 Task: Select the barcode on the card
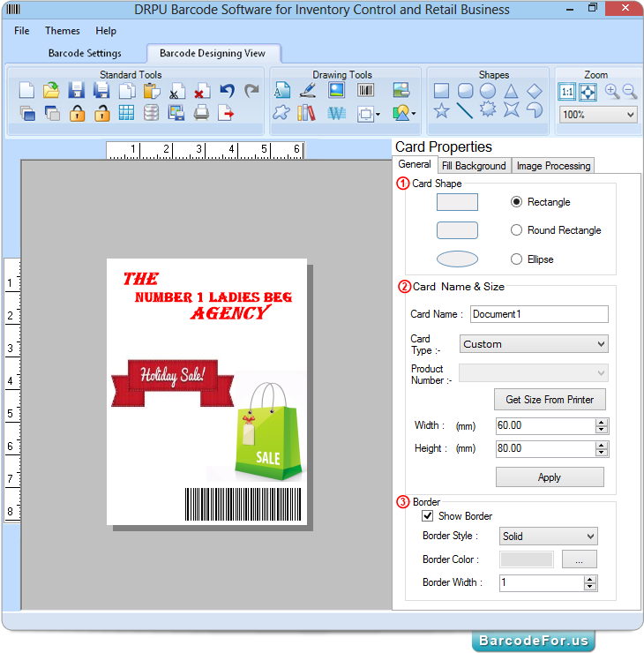243,505
